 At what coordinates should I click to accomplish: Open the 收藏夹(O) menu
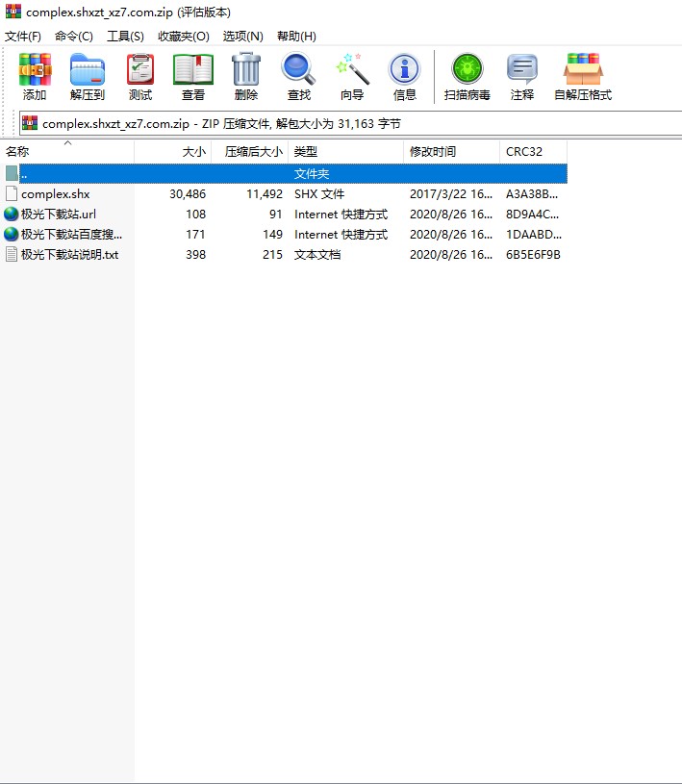(183, 36)
